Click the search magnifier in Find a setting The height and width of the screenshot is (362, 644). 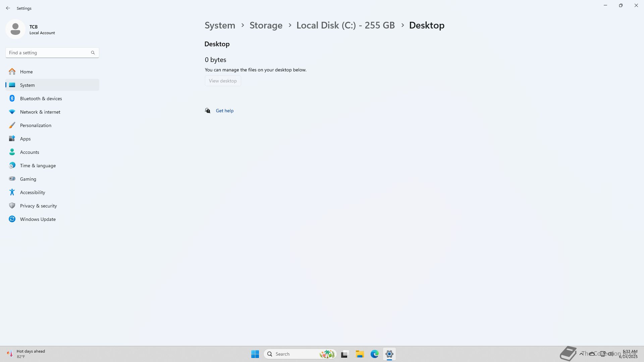pos(93,53)
